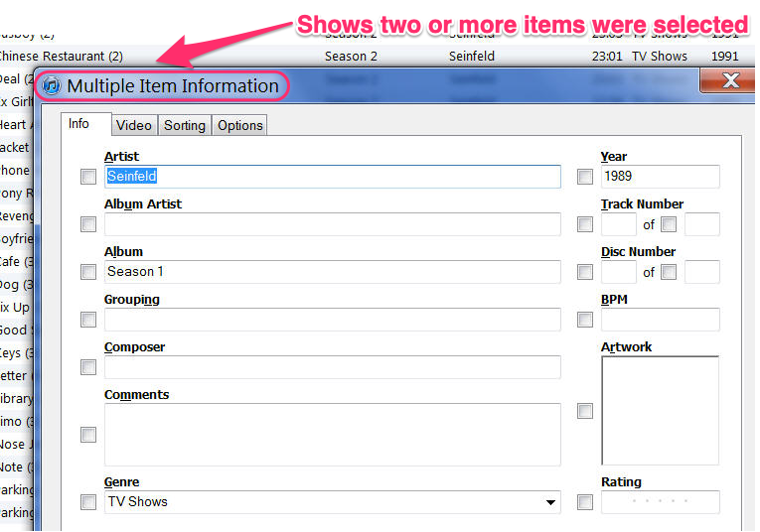Click the Album Artist text field
Image resolution: width=760 pixels, height=532 pixels.
(x=333, y=224)
